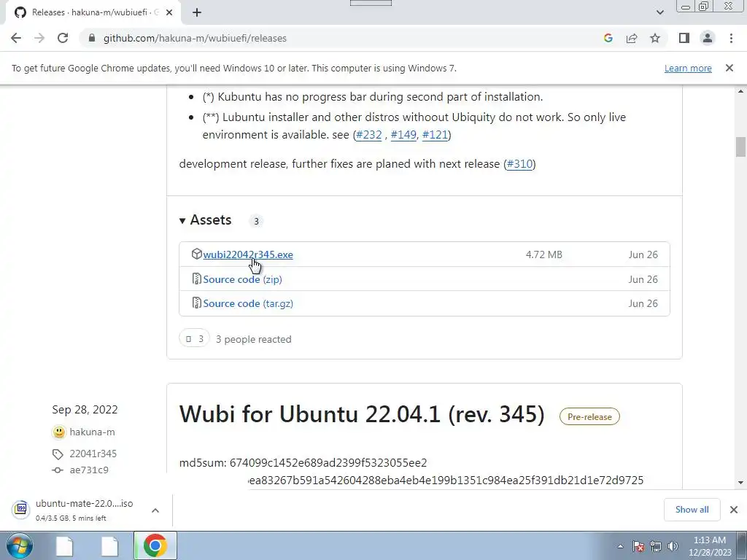This screenshot has height=560, width=747.
Task: Click the zip file icon beside Source code (zip)
Action: [x=196, y=279]
